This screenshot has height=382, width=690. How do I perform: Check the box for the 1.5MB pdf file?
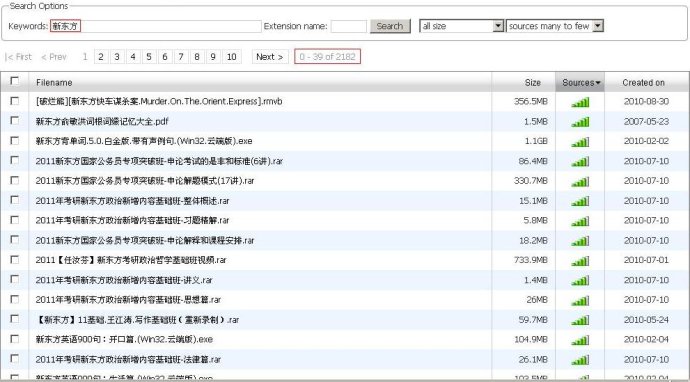tap(15, 121)
